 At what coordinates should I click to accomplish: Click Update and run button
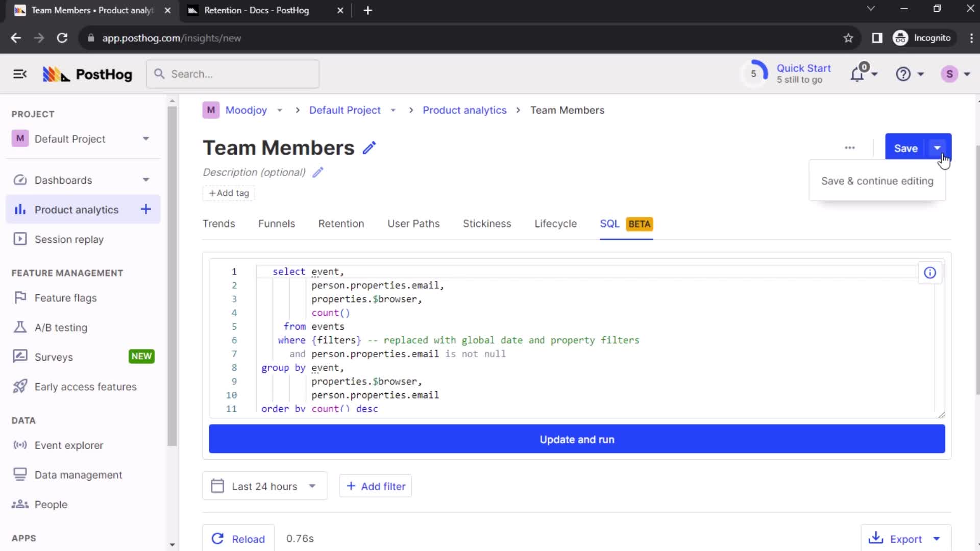tap(578, 439)
